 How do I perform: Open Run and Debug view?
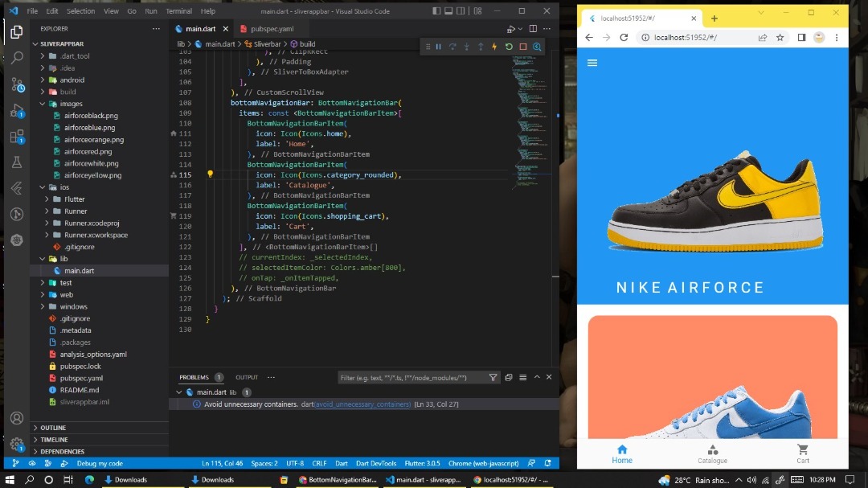[17, 110]
